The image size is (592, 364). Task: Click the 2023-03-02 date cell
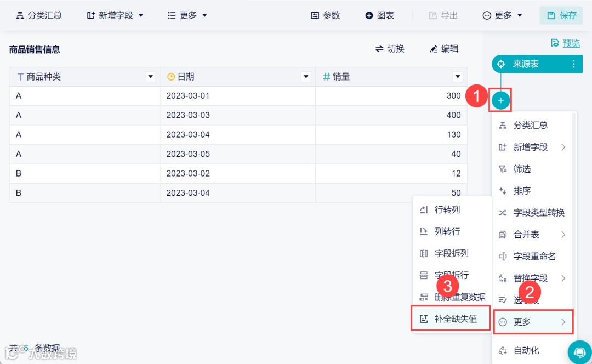tap(237, 174)
